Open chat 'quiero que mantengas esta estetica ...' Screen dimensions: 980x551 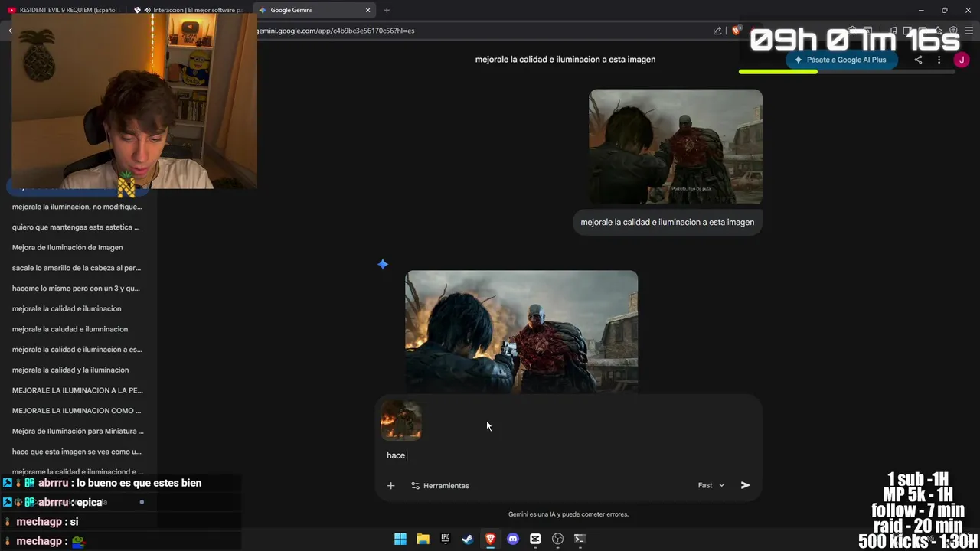(76, 227)
